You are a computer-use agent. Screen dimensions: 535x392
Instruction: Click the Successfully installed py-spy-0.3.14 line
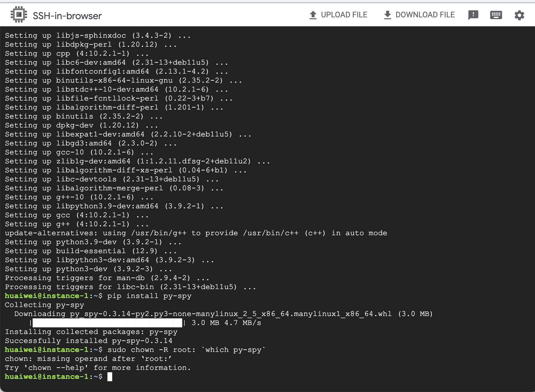click(88, 341)
